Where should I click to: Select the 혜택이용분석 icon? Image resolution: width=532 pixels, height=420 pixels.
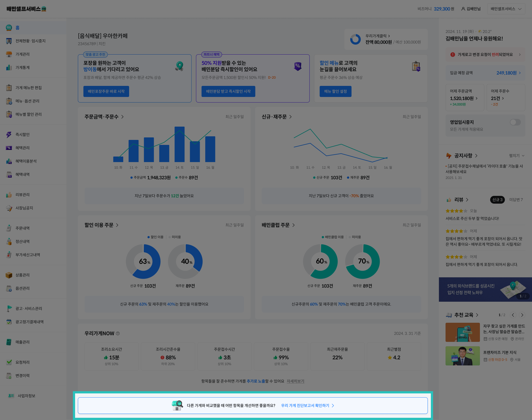click(9, 161)
